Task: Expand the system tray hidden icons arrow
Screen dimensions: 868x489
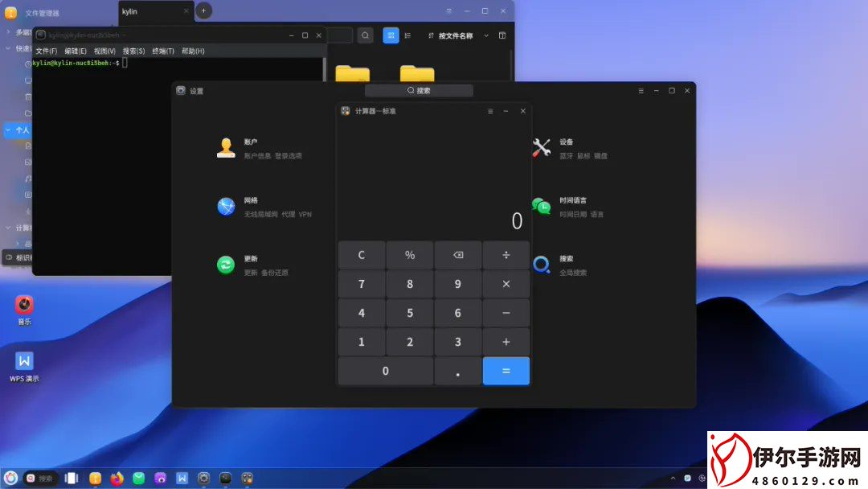Action: (x=674, y=479)
